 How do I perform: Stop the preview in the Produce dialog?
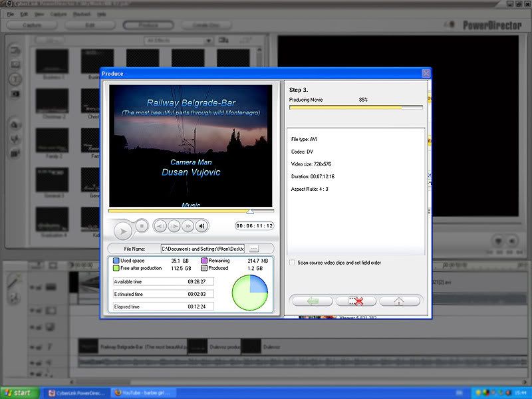pyautogui.click(x=142, y=225)
